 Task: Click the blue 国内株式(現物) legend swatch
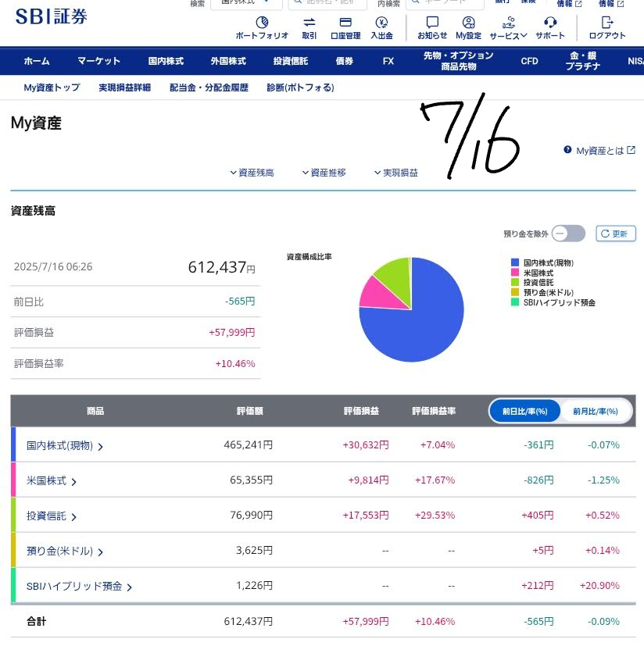tap(514, 262)
